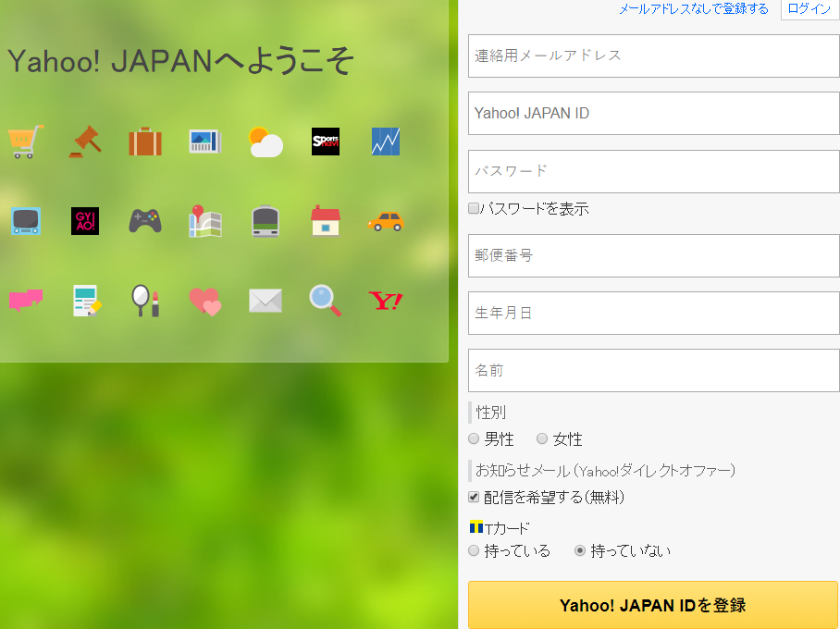Open the beauty mirror and lipstick icon

(x=145, y=301)
